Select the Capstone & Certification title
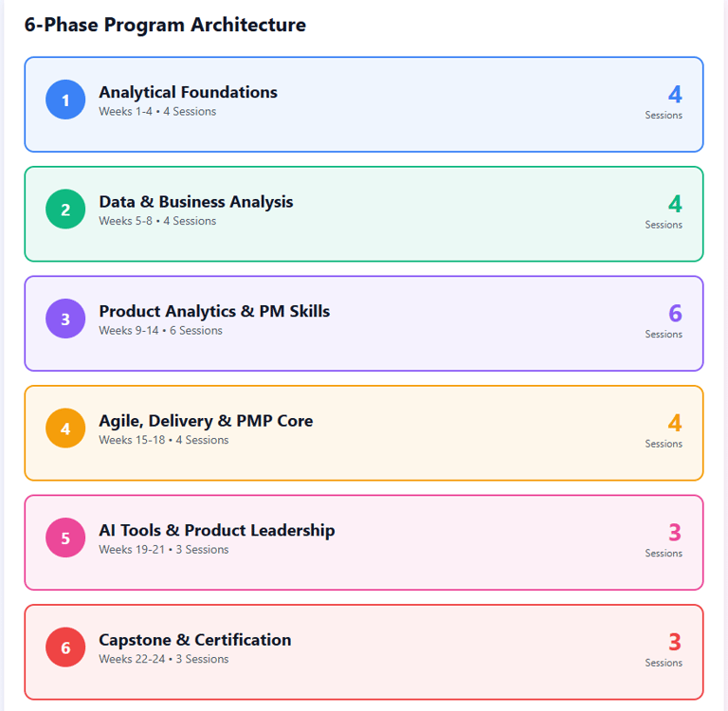This screenshot has width=728, height=711. coord(194,640)
